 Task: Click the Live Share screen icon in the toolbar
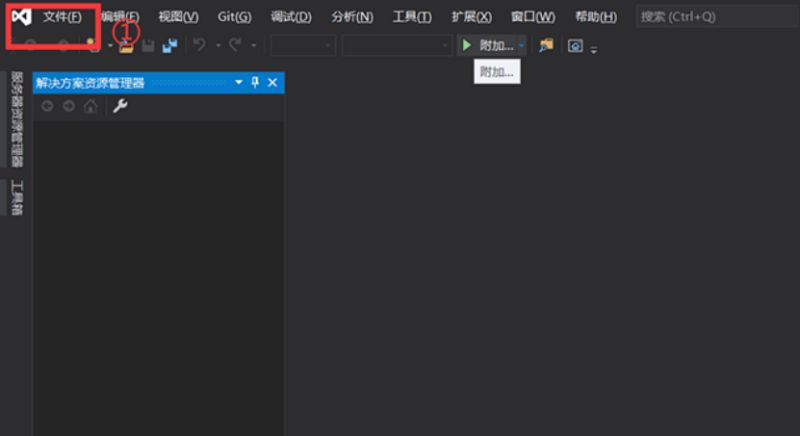click(575, 46)
